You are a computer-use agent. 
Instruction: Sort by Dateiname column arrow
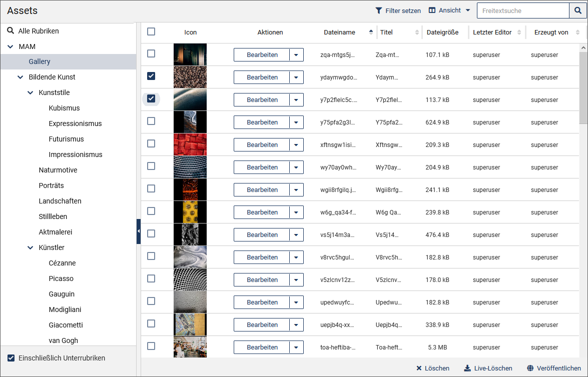click(371, 32)
